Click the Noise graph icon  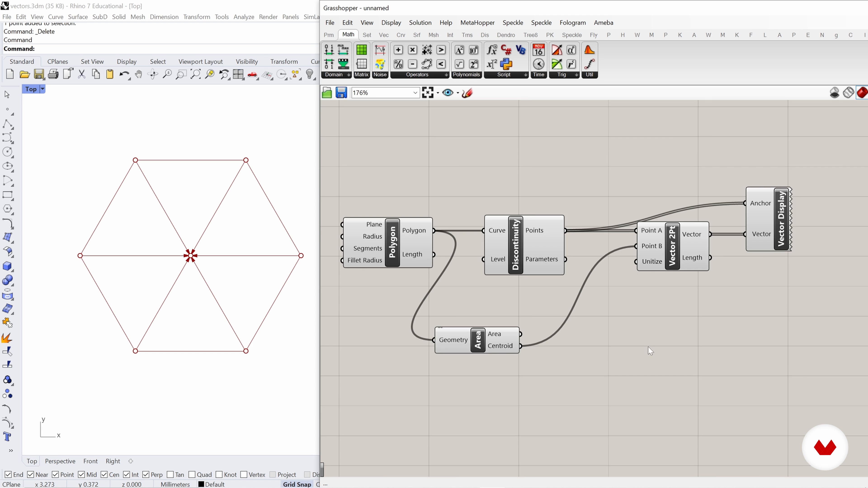click(380, 50)
